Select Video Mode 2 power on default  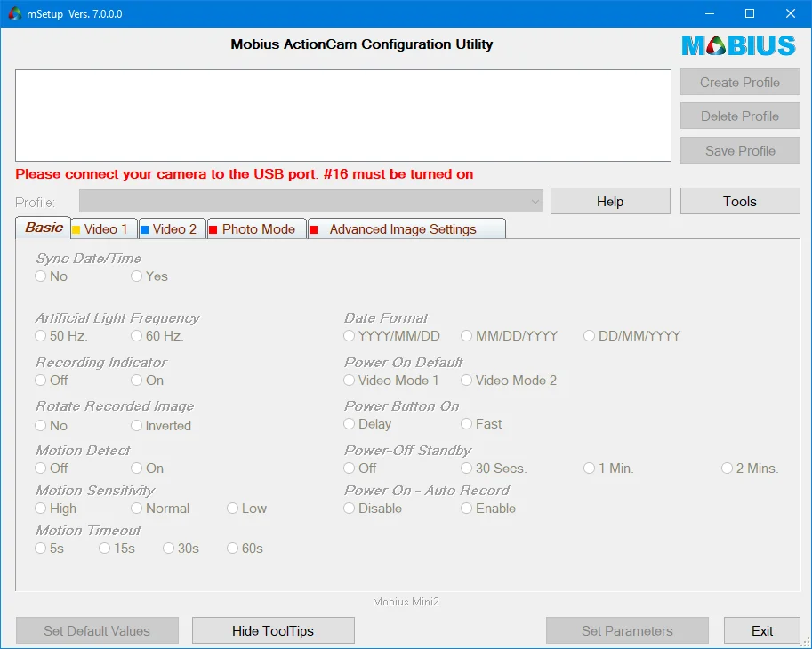pos(509,381)
